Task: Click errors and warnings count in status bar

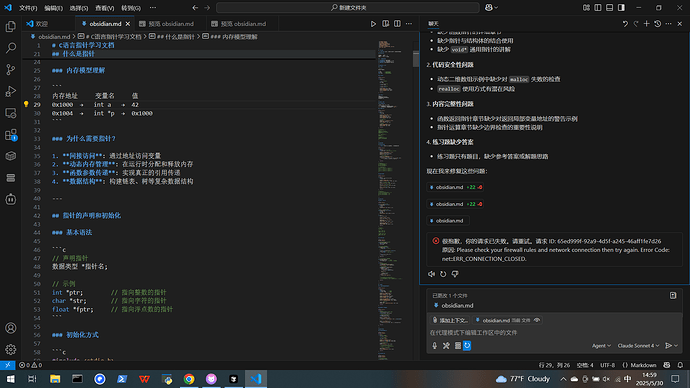Action: pos(30,365)
